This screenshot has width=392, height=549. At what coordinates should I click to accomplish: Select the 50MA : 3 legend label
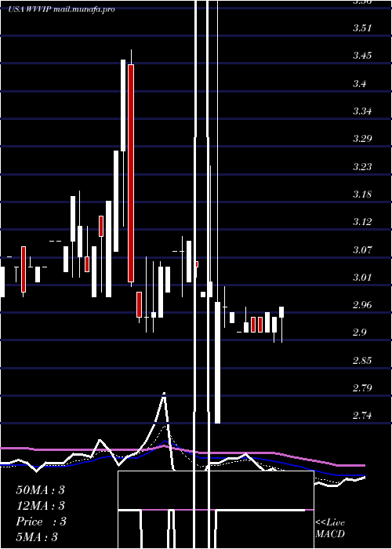[x=40, y=490]
